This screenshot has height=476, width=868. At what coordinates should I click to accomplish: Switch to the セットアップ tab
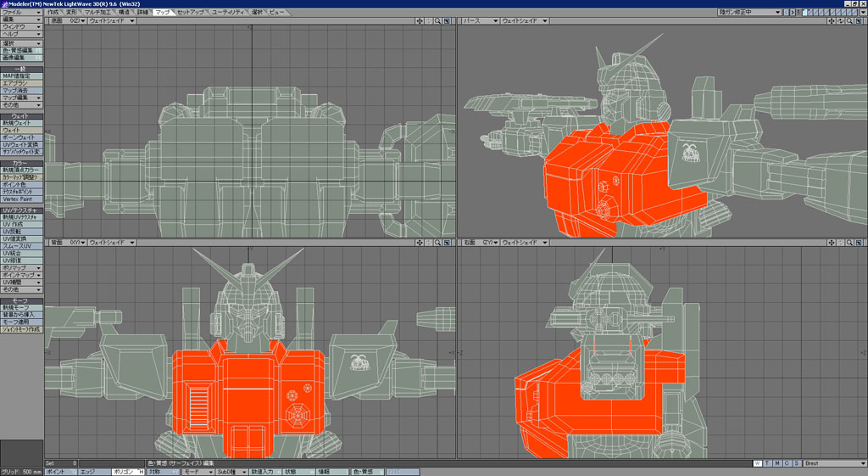coord(191,13)
